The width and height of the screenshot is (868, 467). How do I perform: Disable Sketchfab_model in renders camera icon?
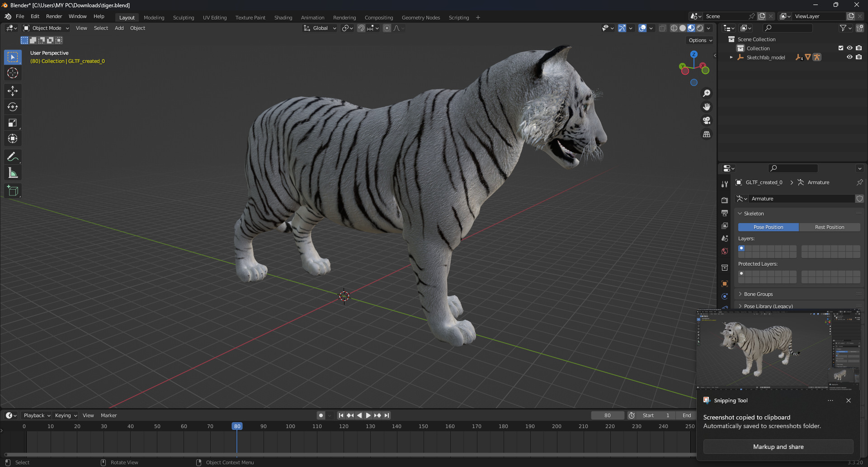point(859,57)
